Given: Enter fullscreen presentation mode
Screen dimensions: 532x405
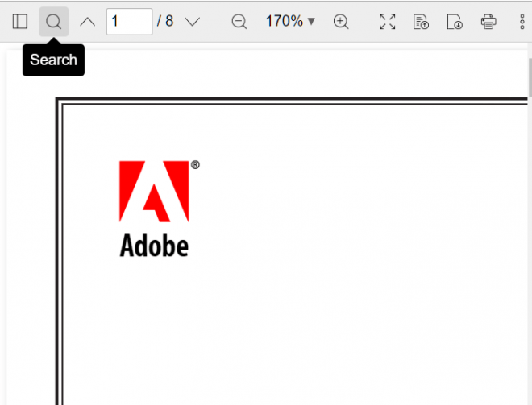Looking at the screenshot, I should pos(387,22).
